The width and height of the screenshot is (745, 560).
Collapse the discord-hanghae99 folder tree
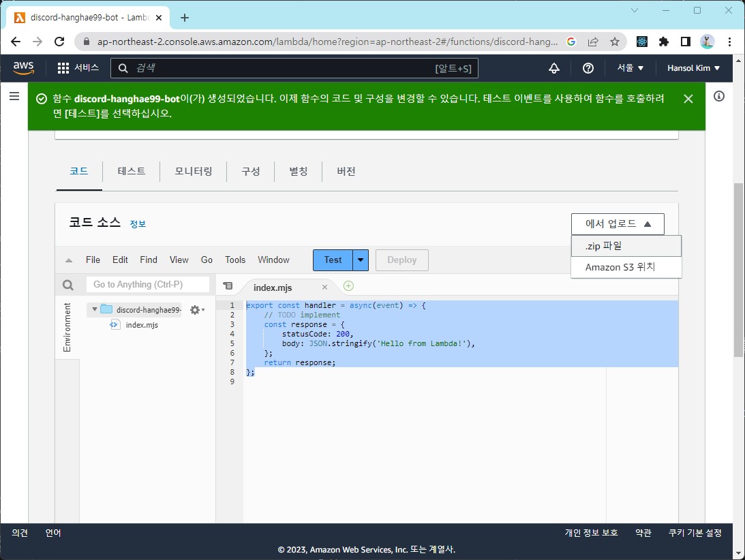click(95, 309)
